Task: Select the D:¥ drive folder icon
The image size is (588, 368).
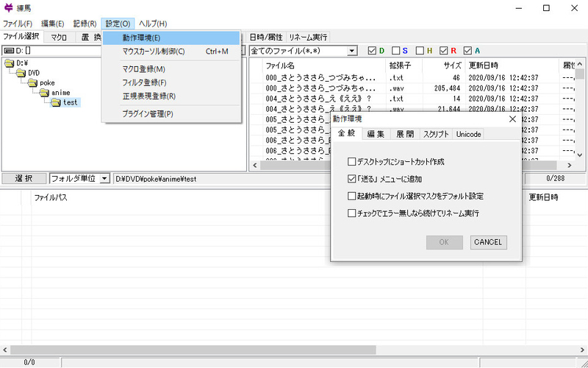Action: tap(10, 63)
